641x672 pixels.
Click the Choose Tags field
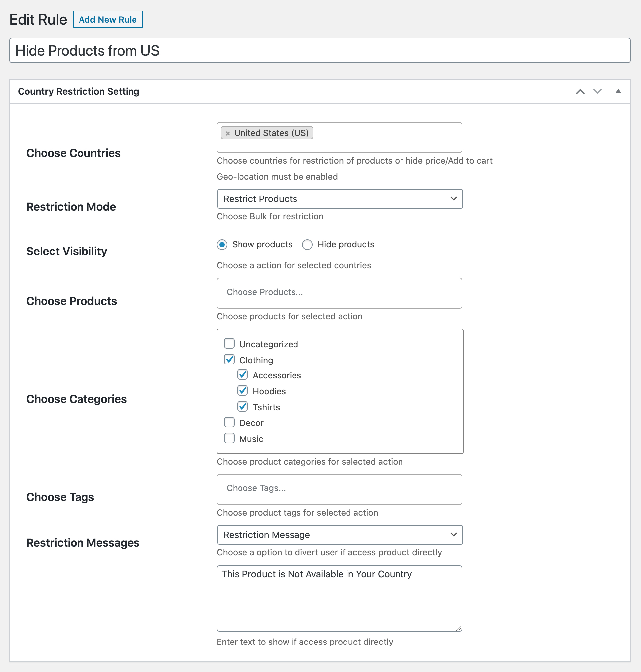click(x=339, y=489)
